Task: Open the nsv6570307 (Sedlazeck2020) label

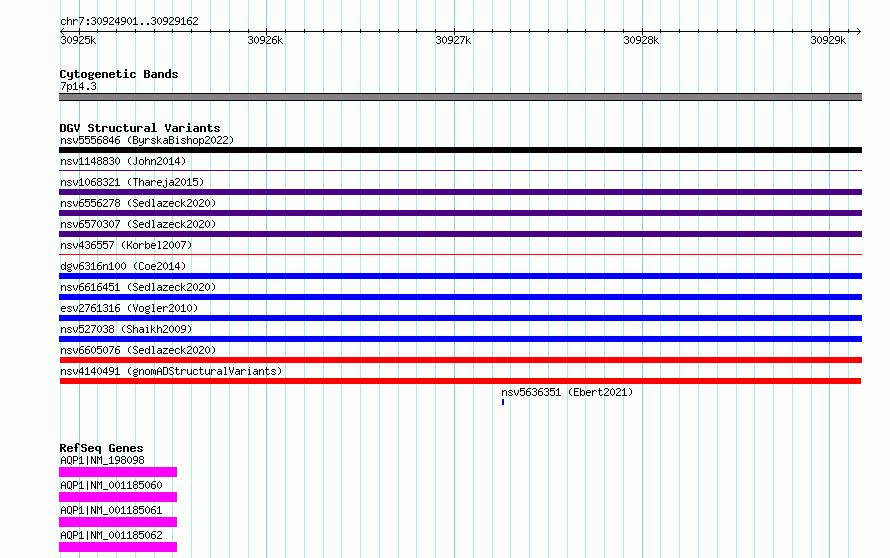Action: [x=138, y=224]
